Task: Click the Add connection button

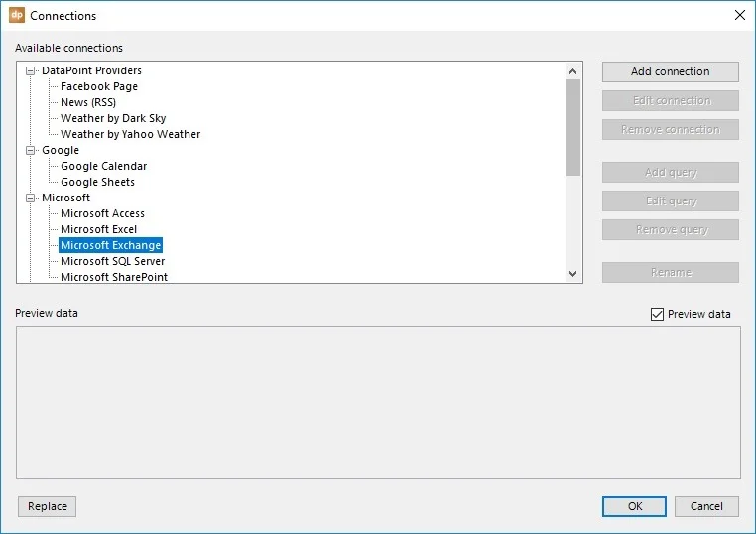Action: click(x=670, y=71)
